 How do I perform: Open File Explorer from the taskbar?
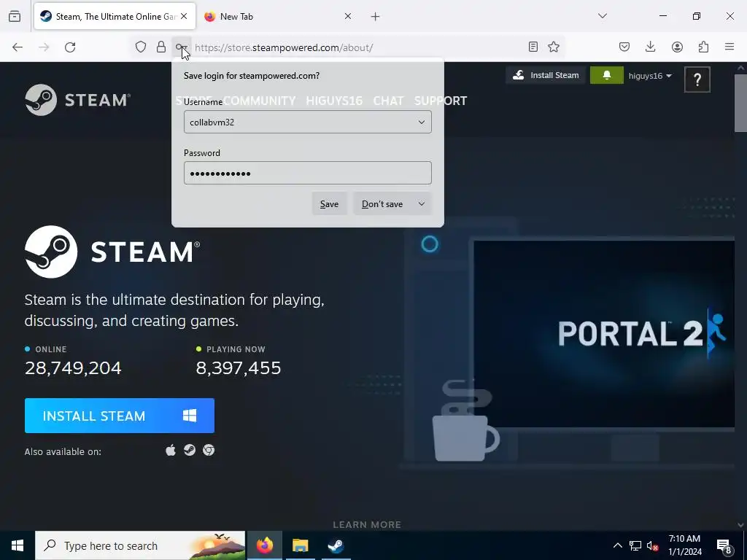[x=300, y=545]
